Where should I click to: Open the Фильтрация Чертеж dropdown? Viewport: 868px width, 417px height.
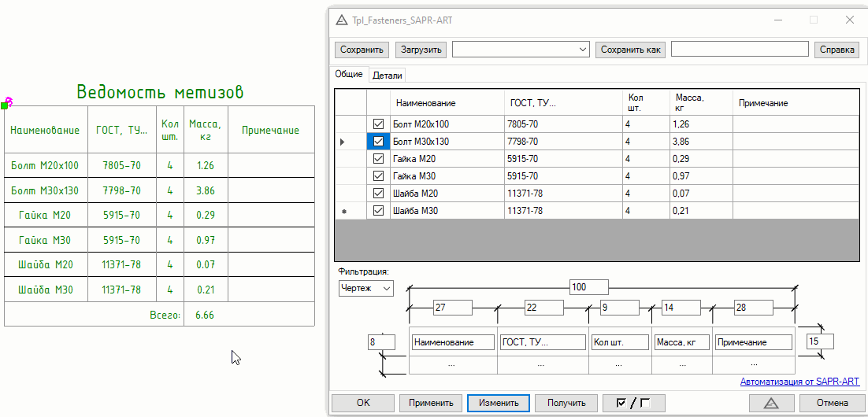365,289
